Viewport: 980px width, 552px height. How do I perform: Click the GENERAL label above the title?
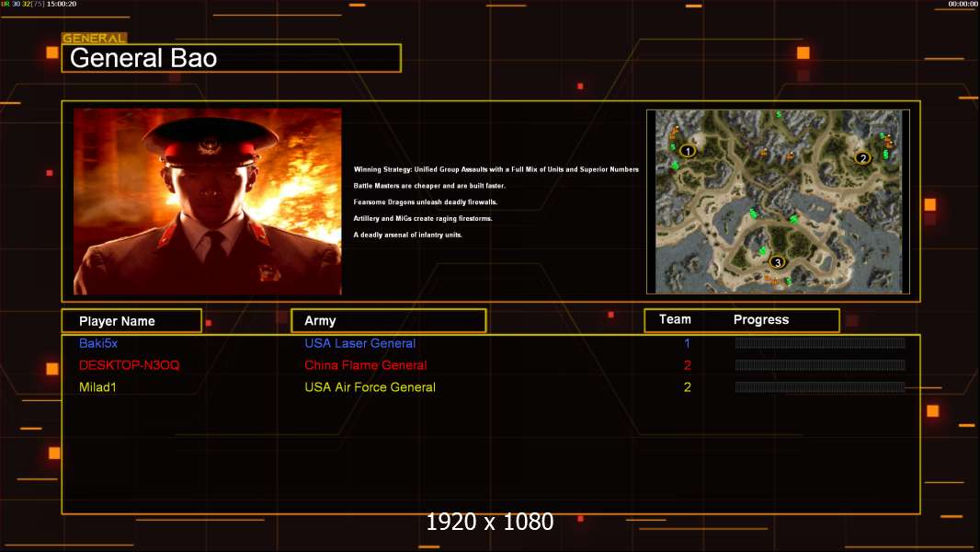pos(95,38)
